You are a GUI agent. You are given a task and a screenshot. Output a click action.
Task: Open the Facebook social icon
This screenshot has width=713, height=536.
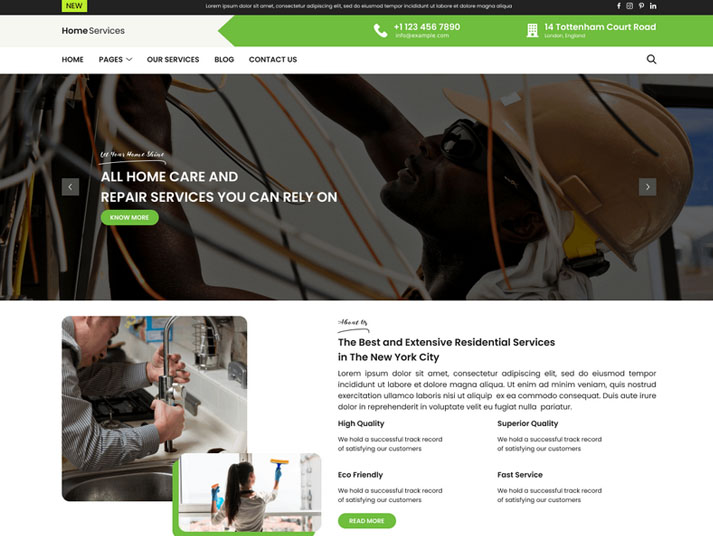click(618, 6)
